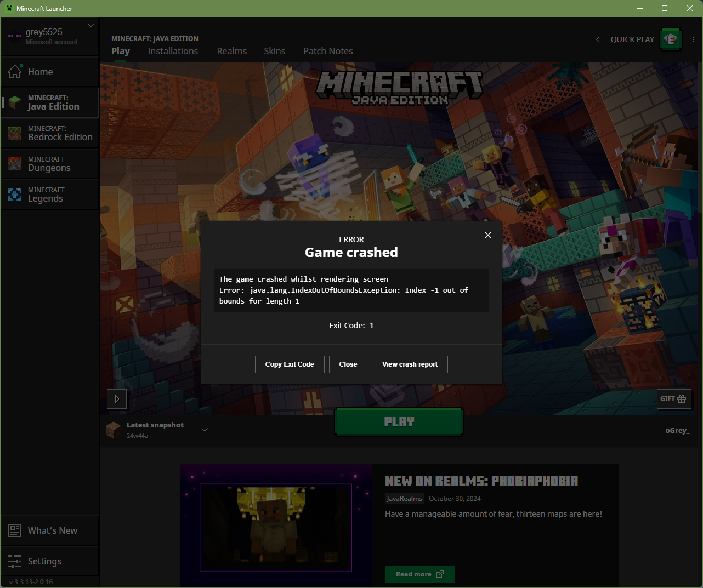Collapse Quick Play with the left chevron
Viewport: 703px width, 588px height.
(x=598, y=39)
